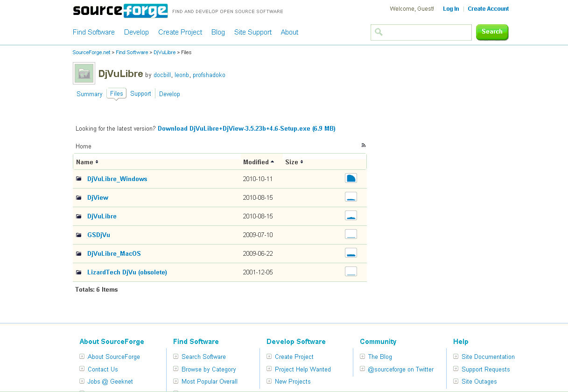Open LizardTech DjVu (obsolete) folder link

tap(127, 272)
